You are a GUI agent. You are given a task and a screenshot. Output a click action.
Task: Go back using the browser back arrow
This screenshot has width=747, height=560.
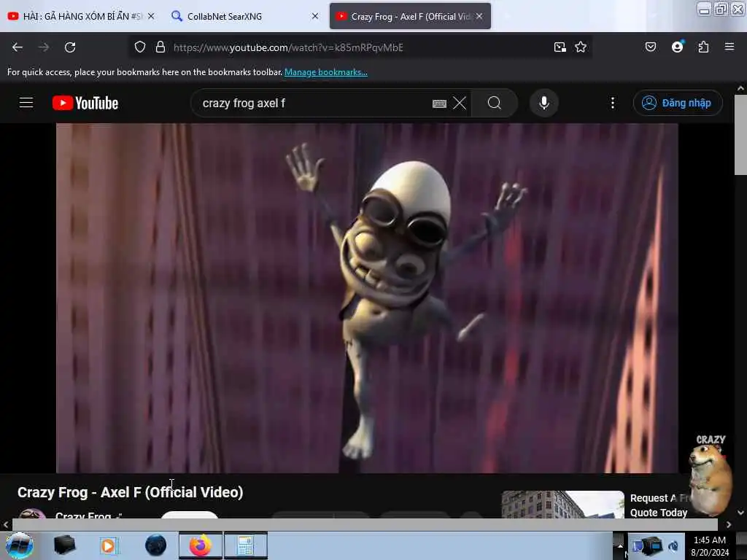pos(18,47)
